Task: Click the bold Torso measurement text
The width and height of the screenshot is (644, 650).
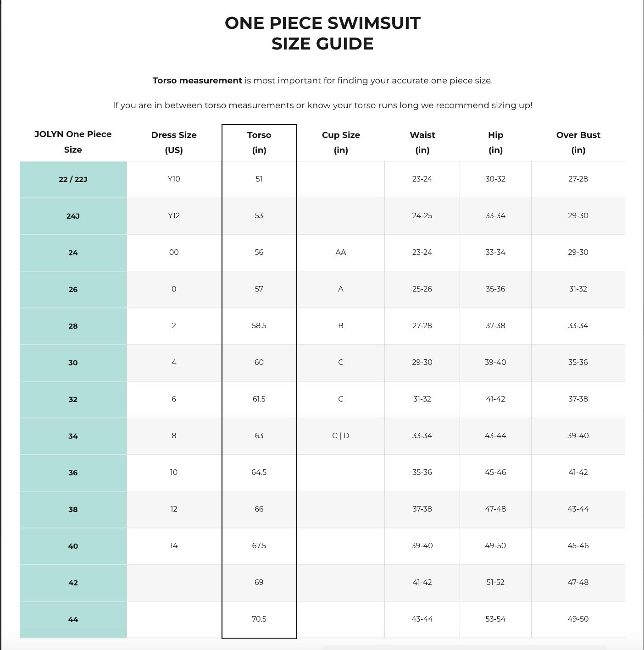Action: pos(197,81)
